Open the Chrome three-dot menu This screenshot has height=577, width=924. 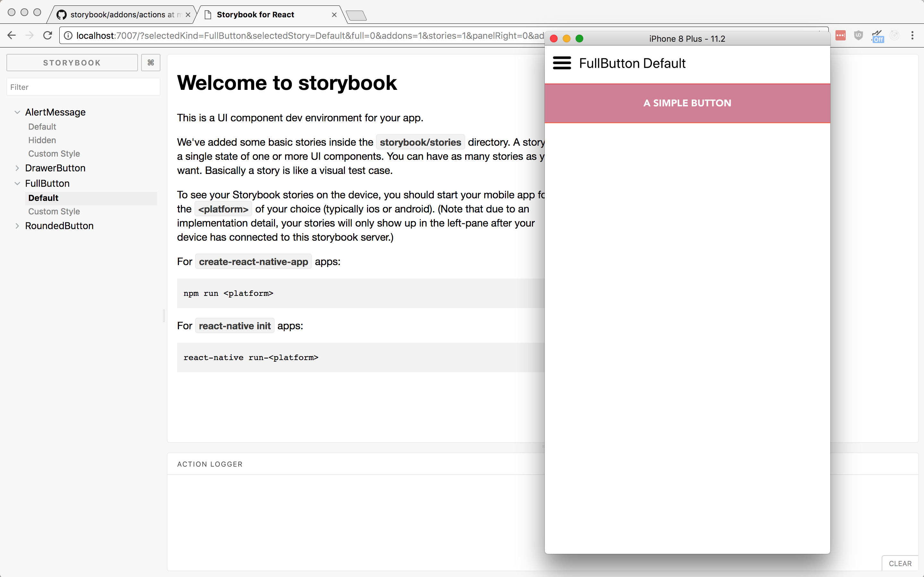[x=912, y=36]
